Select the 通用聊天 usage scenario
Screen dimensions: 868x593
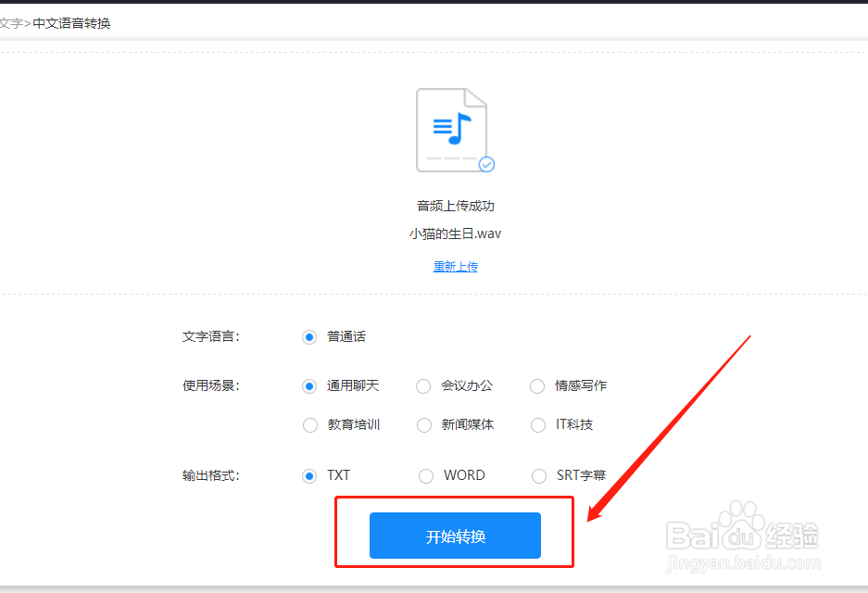tap(309, 386)
